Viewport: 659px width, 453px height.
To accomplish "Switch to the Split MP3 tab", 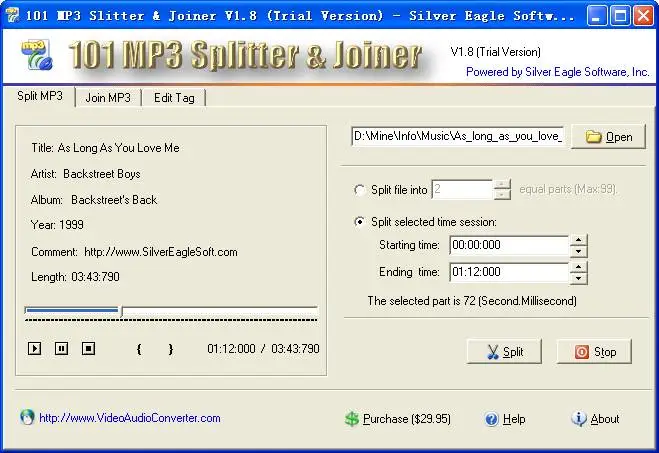I will (x=40, y=96).
